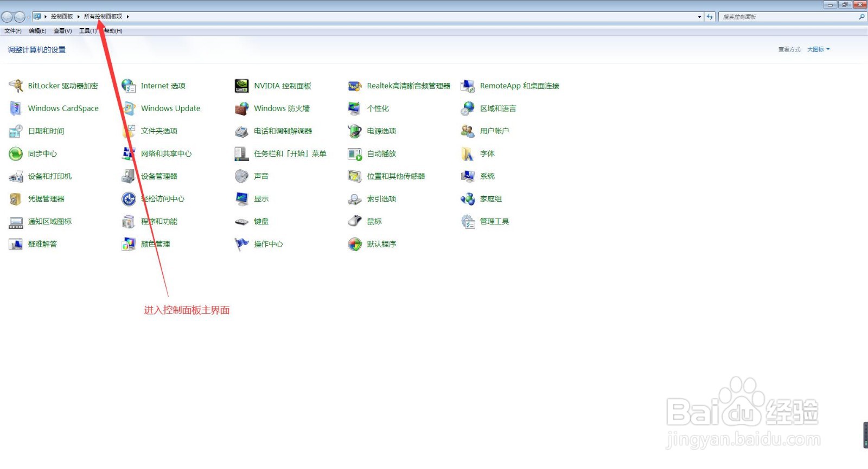Viewport: 868px width, 469px height.
Task: Open the 网络和共享中心 link
Action: click(166, 154)
